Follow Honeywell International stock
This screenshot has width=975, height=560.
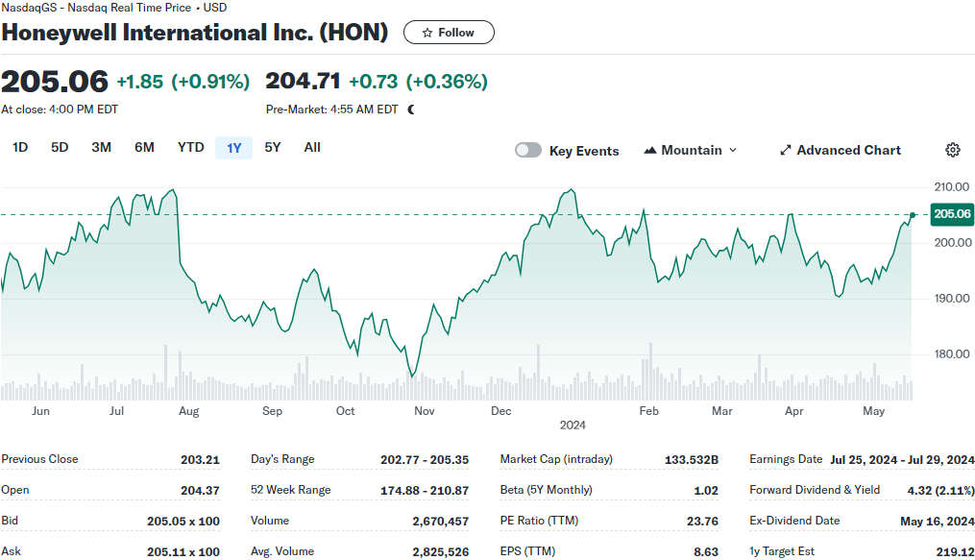pos(449,33)
